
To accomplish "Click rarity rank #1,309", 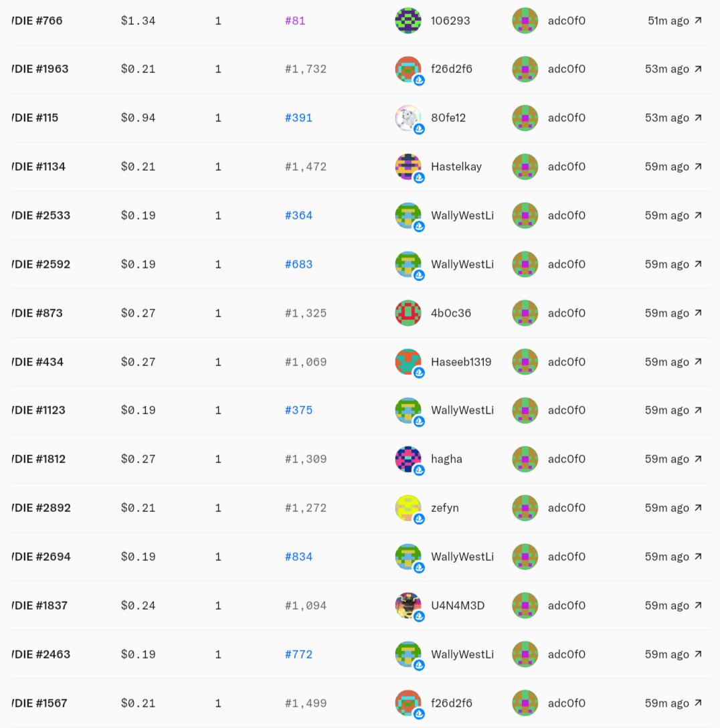I will [x=305, y=459].
